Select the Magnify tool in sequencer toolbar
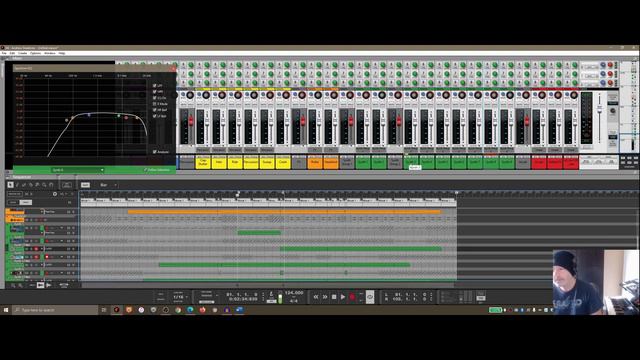Viewport: 640px width, 360px height. click(x=44, y=185)
